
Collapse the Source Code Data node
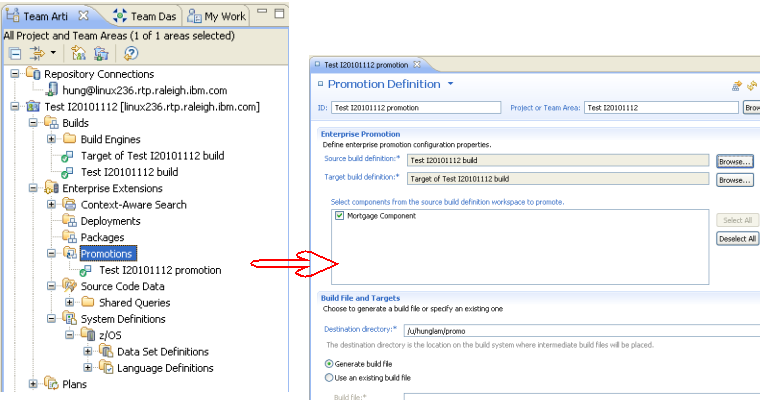click(51, 286)
